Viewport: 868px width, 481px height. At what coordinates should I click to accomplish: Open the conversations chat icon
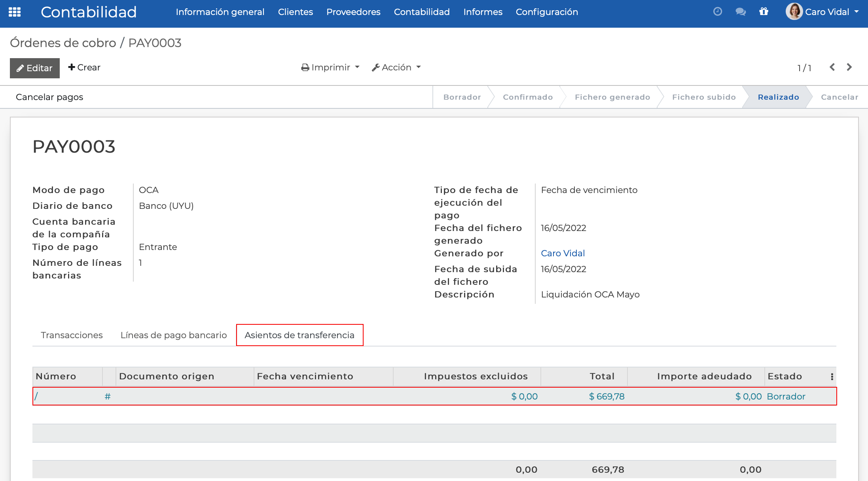point(741,12)
